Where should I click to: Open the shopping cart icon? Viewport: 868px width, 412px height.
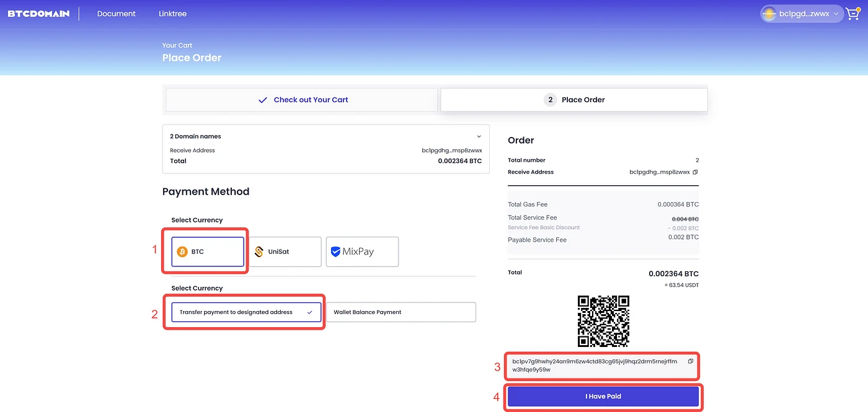[852, 14]
